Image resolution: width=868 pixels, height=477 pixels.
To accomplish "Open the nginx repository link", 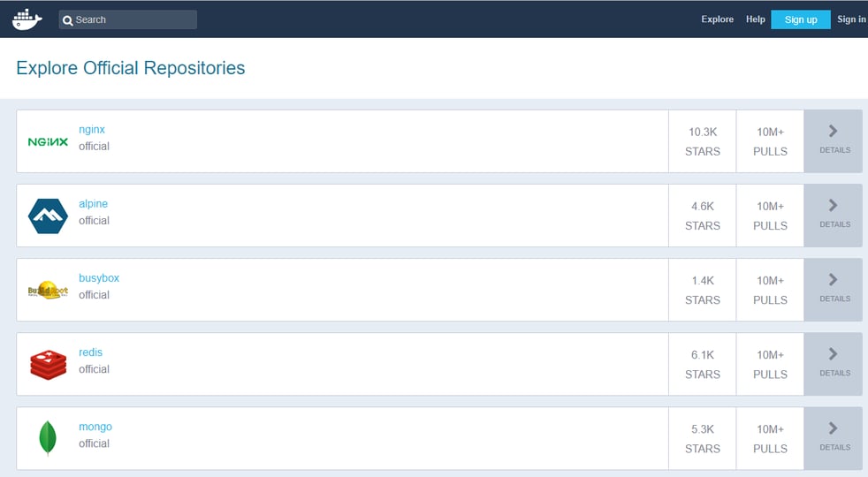I will pos(92,130).
